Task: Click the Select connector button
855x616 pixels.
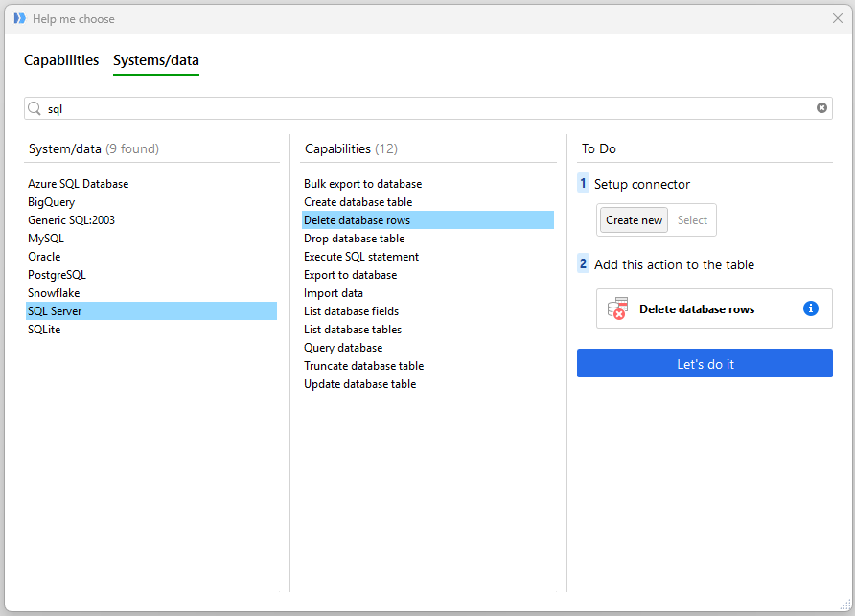Action: pos(692,220)
